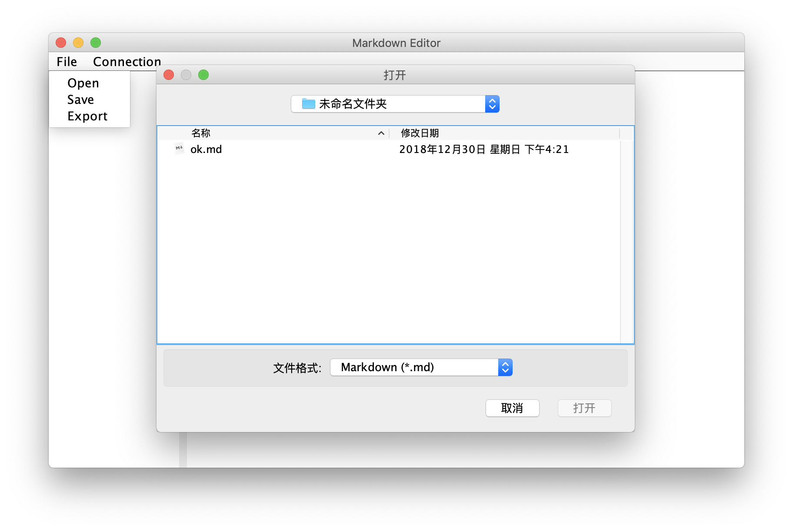793x532 pixels.
Task: Click the folder icon in location popup
Action: click(x=308, y=103)
